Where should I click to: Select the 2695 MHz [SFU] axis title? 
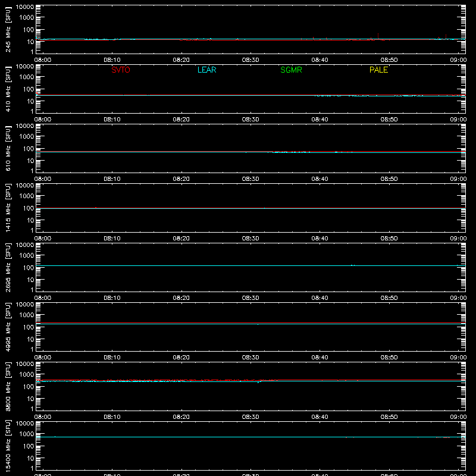click(8, 267)
